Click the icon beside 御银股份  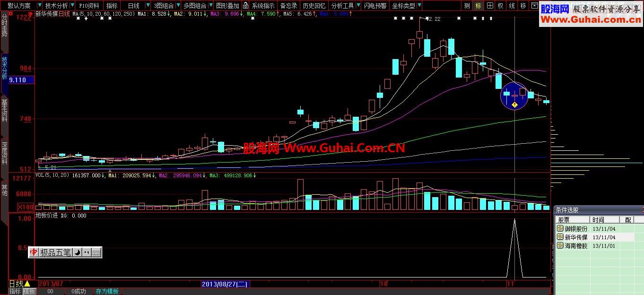pyautogui.click(x=560, y=228)
